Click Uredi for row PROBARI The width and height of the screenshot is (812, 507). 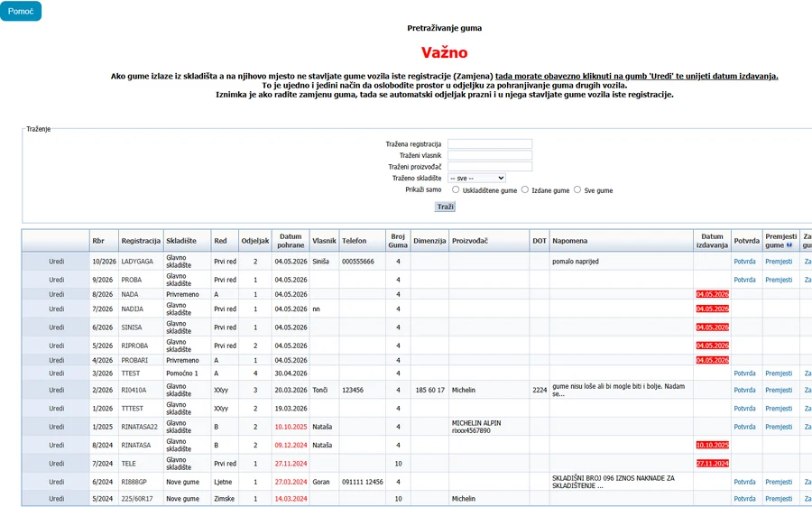coord(57,360)
